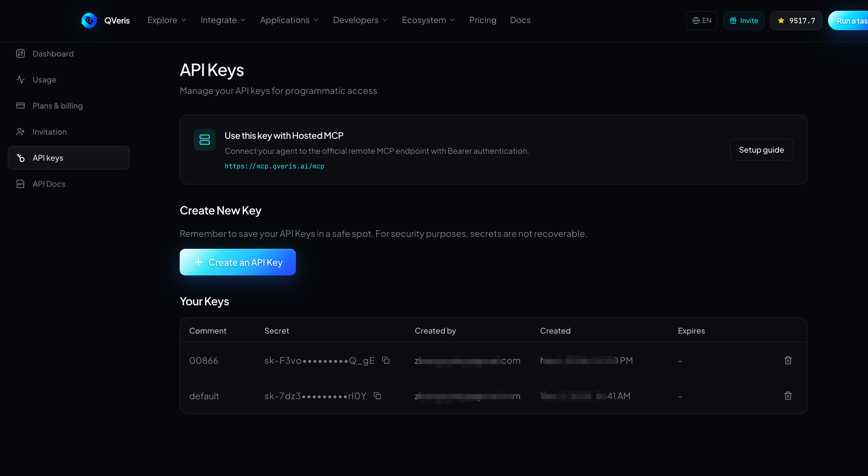Open API Docs sidebar item
The height and width of the screenshot is (476, 868).
(69, 184)
